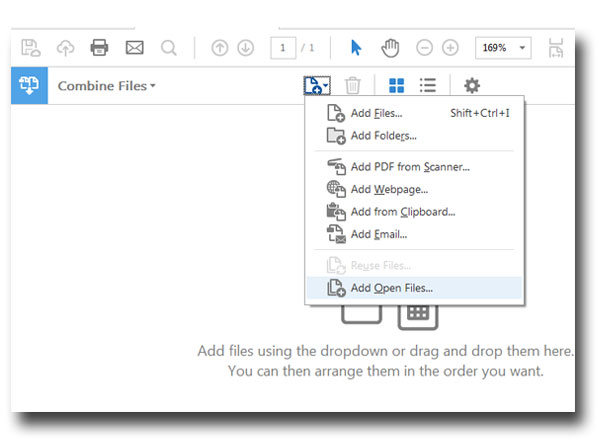This screenshot has height=448, width=600.
Task: Click the email envelope icon
Action: click(134, 48)
